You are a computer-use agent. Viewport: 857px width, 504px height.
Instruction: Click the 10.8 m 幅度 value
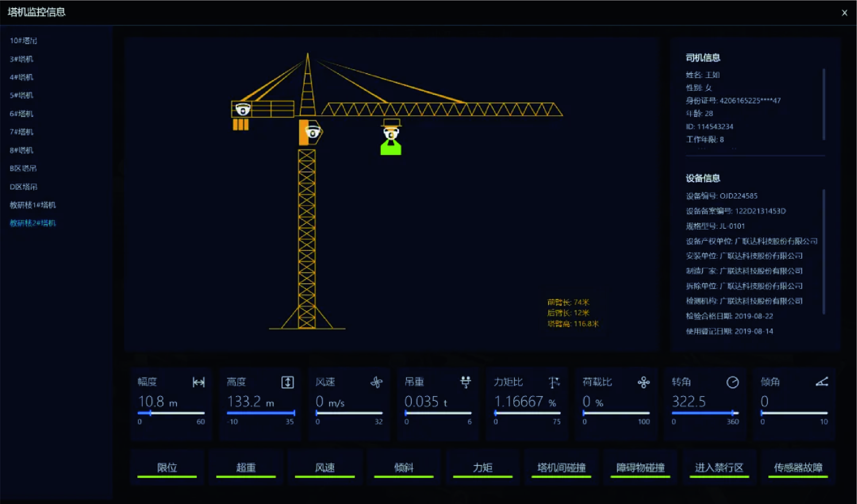tap(158, 402)
